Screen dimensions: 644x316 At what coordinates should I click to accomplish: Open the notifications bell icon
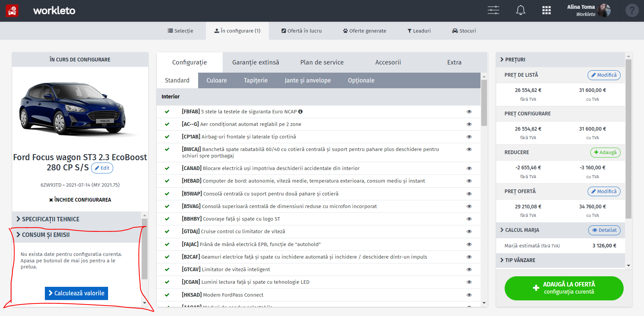(x=520, y=10)
